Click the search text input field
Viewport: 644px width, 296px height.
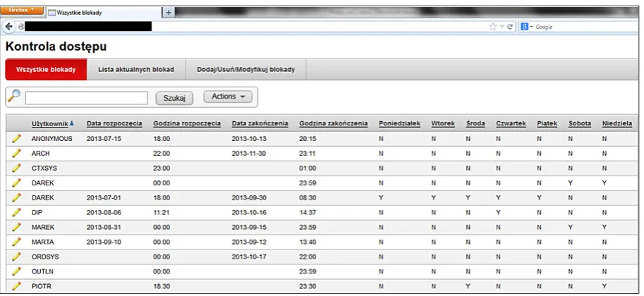pos(86,98)
